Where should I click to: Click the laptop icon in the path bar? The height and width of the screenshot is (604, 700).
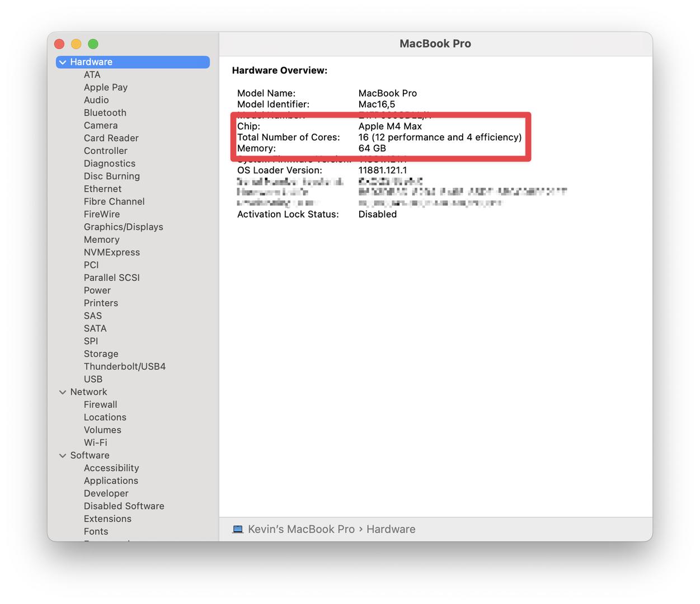click(238, 529)
